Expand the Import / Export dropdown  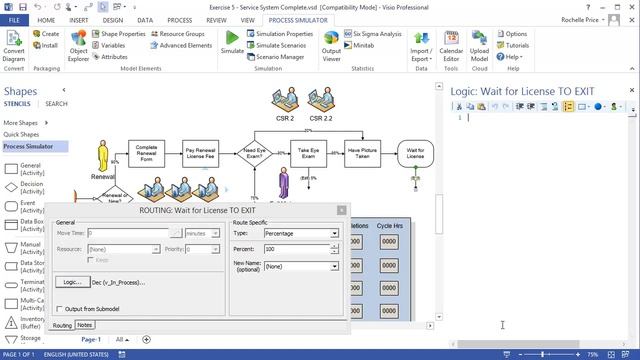point(421,55)
